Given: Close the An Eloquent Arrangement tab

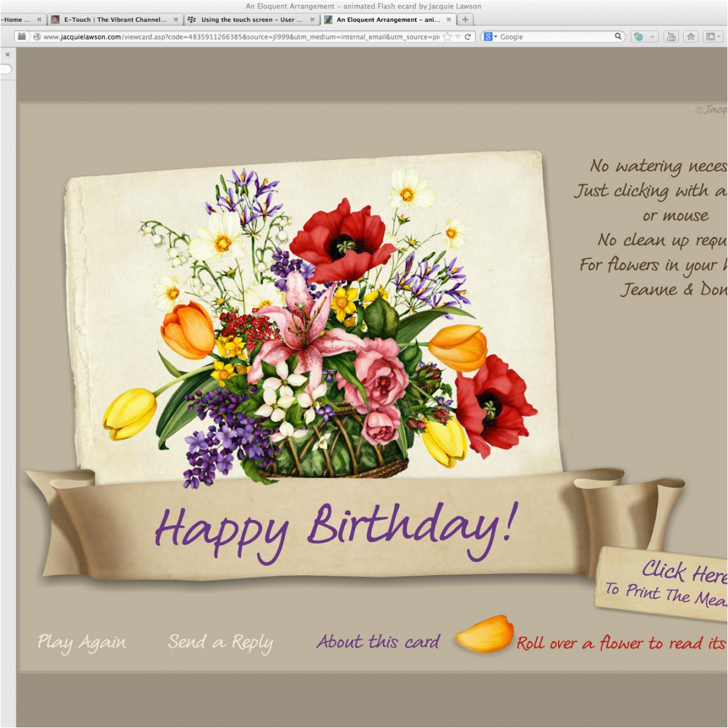Looking at the screenshot, I should click(449, 19).
